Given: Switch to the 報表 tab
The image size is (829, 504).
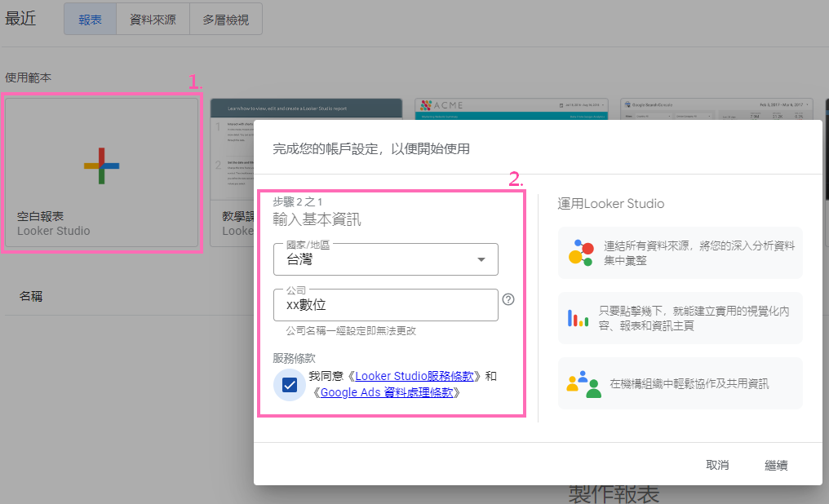Looking at the screenshot, I should 90,20.
